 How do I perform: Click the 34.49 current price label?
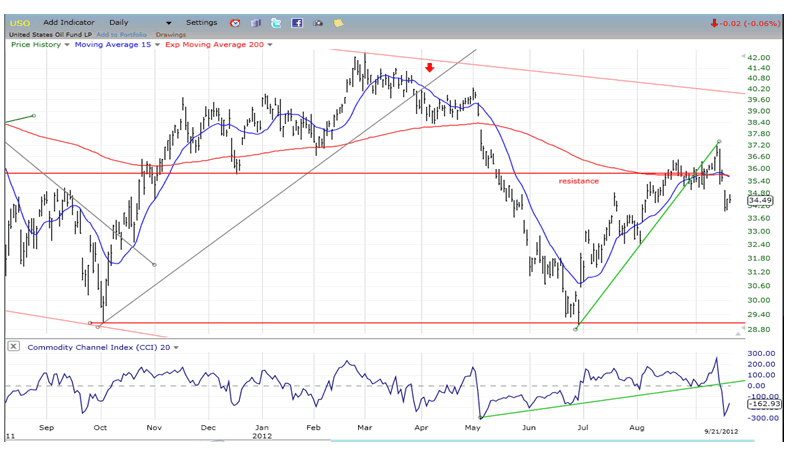click(x=760, y=201)
